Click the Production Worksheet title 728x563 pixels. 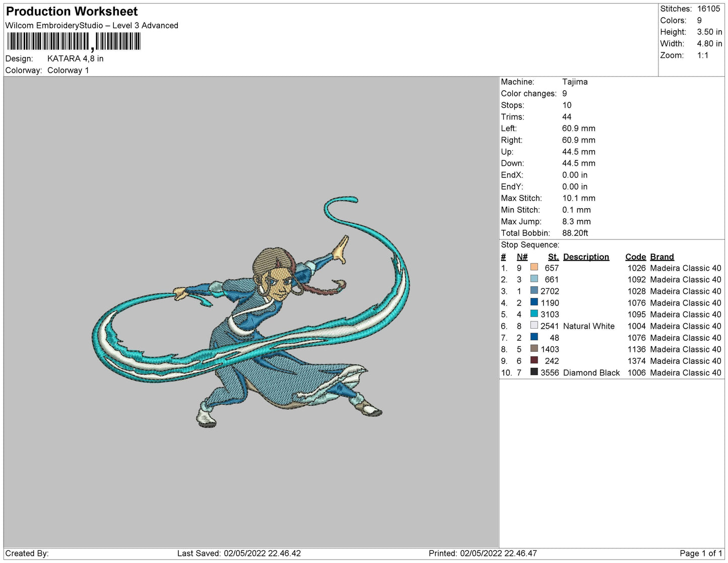(x=72, y=11)
